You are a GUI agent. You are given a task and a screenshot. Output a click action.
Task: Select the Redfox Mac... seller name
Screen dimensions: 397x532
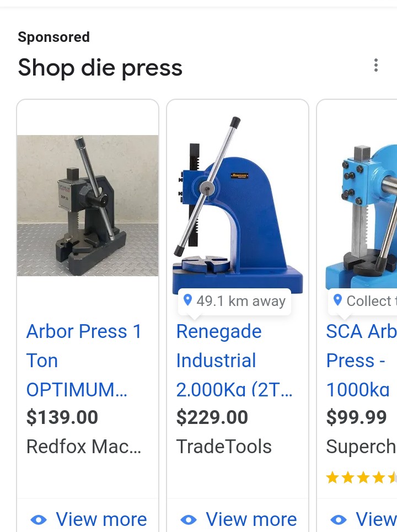tap(84, 447)
